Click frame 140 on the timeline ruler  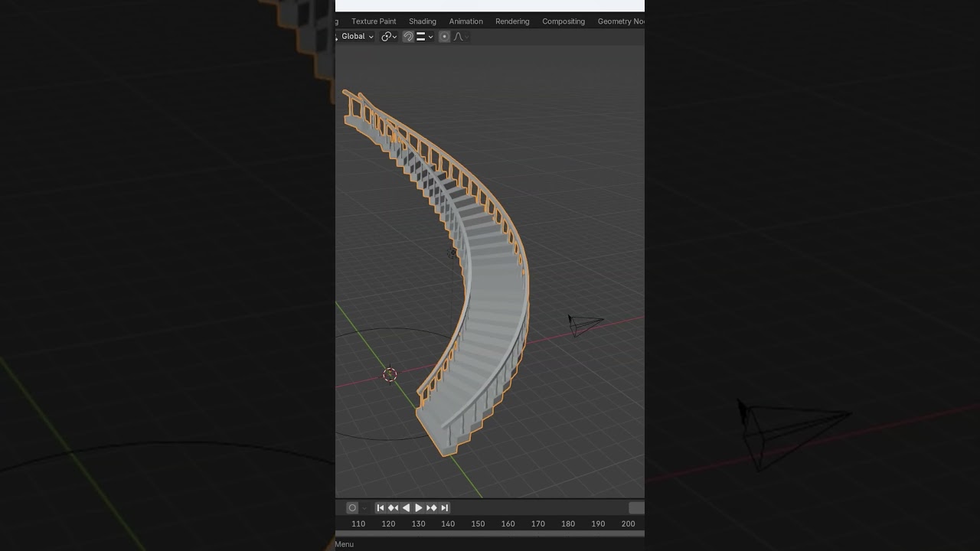tap(448, 524)
